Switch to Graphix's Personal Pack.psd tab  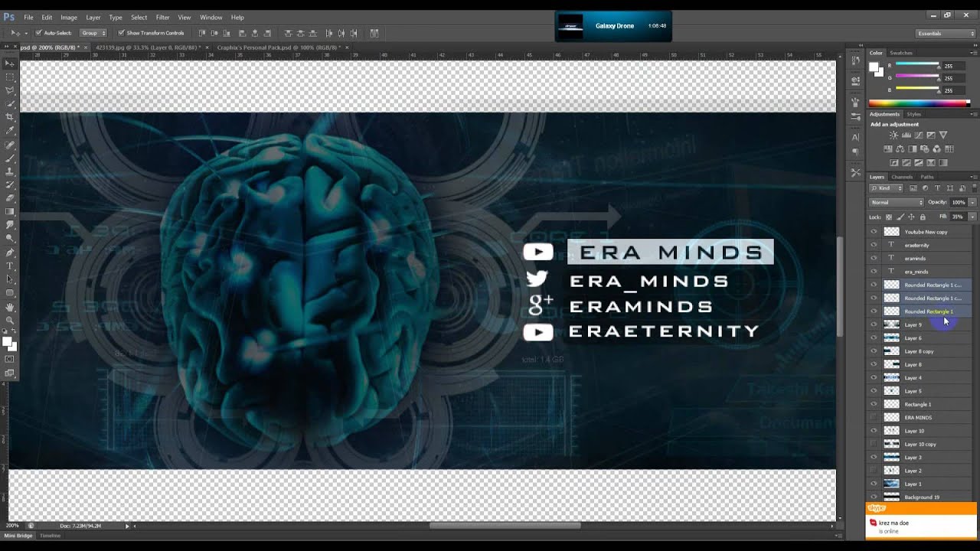tap(279, 47)
